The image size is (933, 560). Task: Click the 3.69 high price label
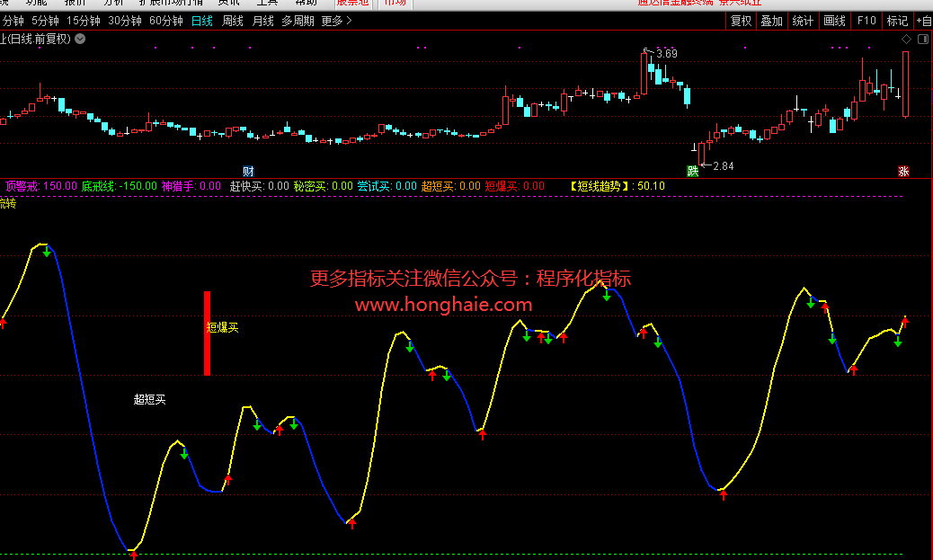666,54
